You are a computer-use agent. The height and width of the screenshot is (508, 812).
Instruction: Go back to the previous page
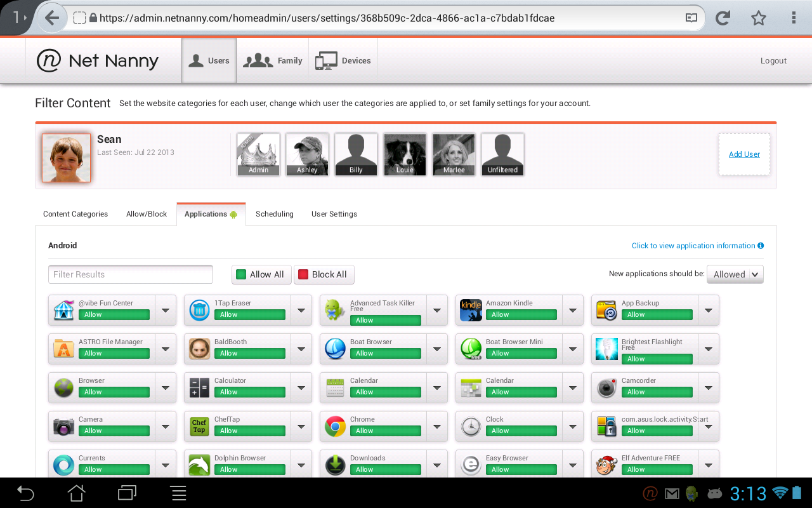pyautogui.click(x=52, y=18)
